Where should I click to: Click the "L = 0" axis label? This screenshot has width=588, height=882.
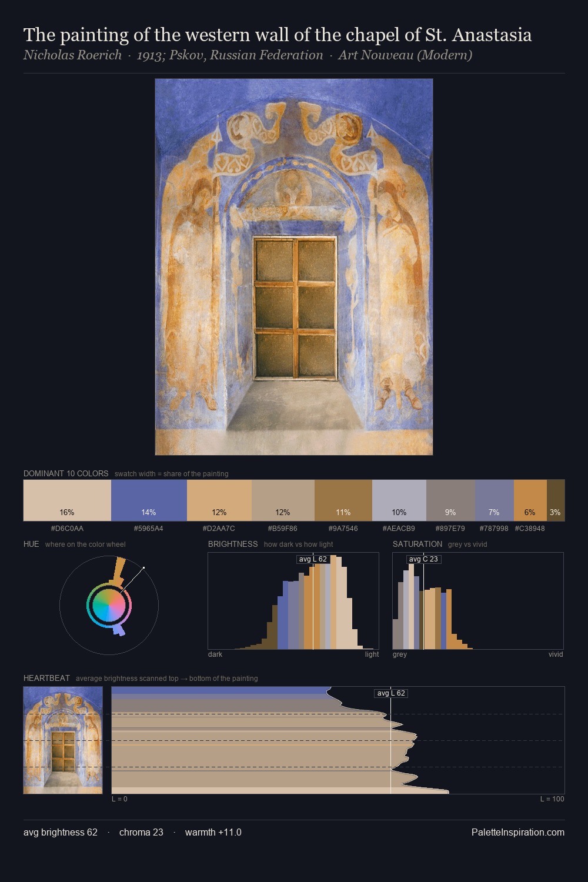coord(119,799)
